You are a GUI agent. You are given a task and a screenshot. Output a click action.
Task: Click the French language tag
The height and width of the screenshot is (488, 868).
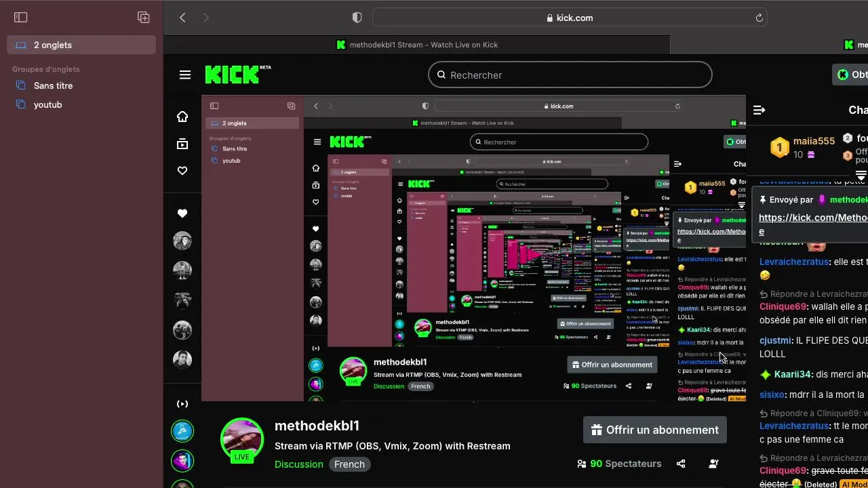pos(349,464)
